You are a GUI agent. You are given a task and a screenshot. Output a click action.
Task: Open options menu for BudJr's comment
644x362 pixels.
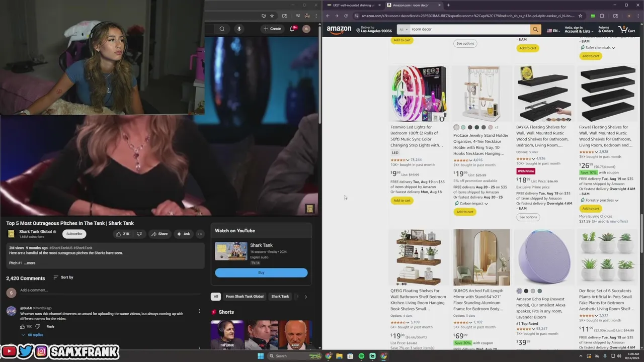point(199,311)
